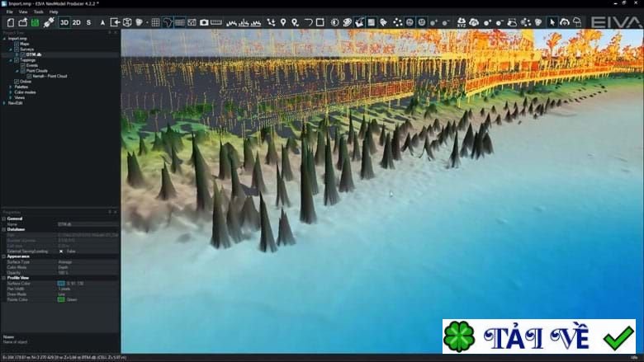Click the XYZ cloud import icon
Viewport: 644px width, 362px height.
[462, 22]
